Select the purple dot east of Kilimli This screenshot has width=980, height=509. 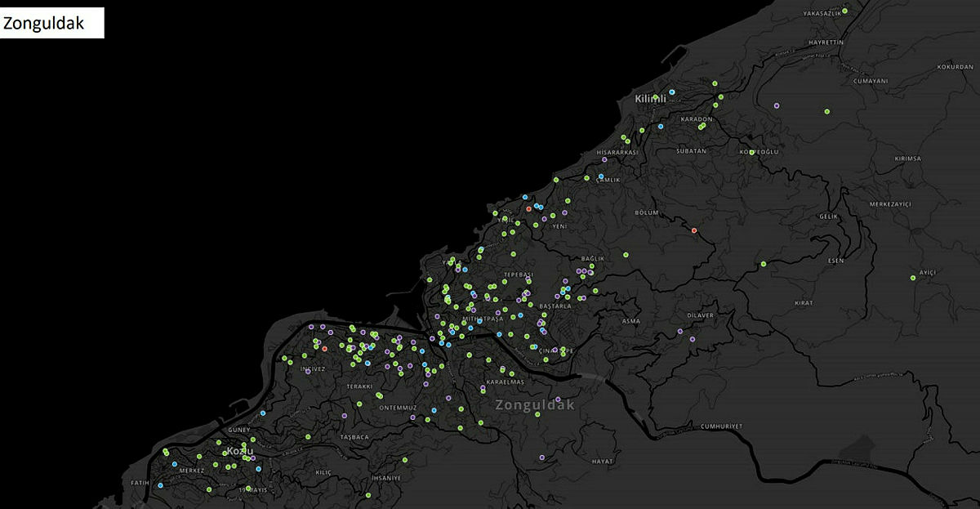tap(777, 105)
